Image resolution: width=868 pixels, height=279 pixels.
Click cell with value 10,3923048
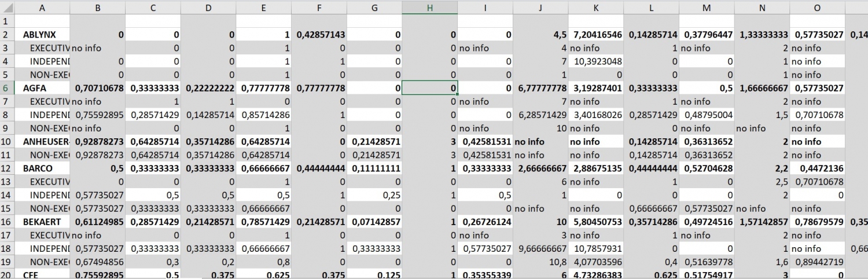click(x=596, y=61)
